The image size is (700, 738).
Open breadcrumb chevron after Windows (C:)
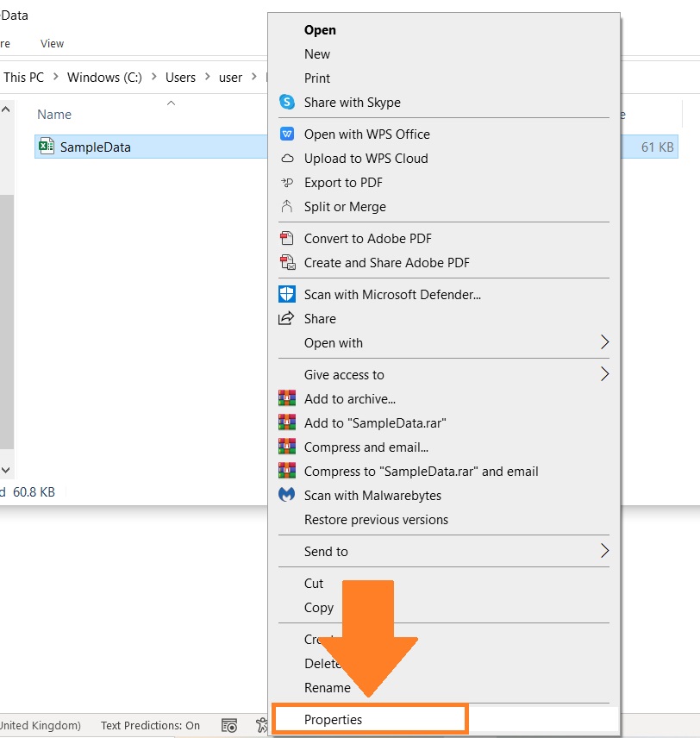click(153, 76)
